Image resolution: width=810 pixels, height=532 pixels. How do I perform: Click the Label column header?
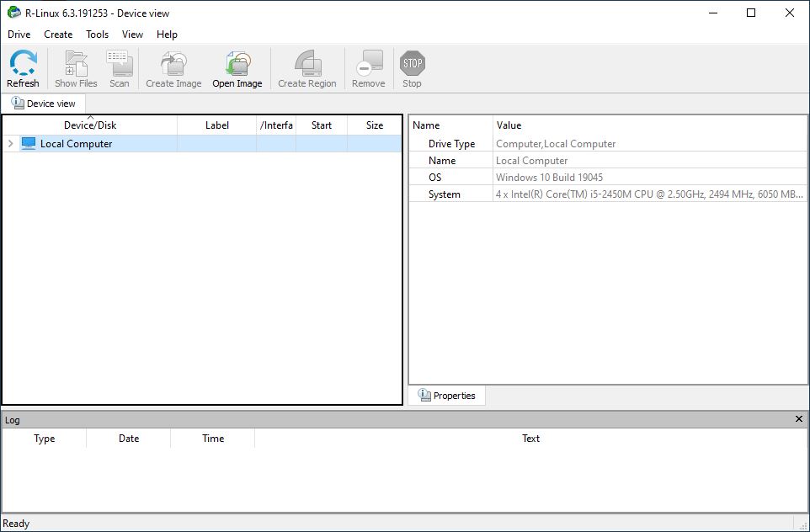click(x=217, y=125)
